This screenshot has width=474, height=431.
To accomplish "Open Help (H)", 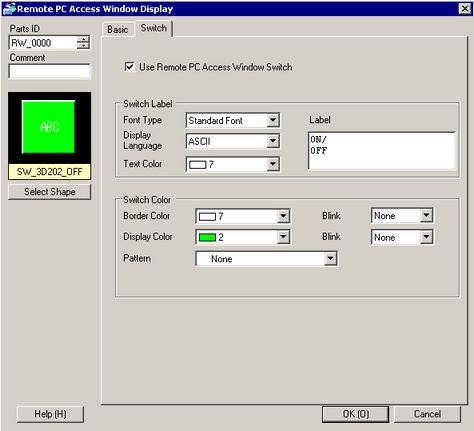I will click(x=50, y=414).
